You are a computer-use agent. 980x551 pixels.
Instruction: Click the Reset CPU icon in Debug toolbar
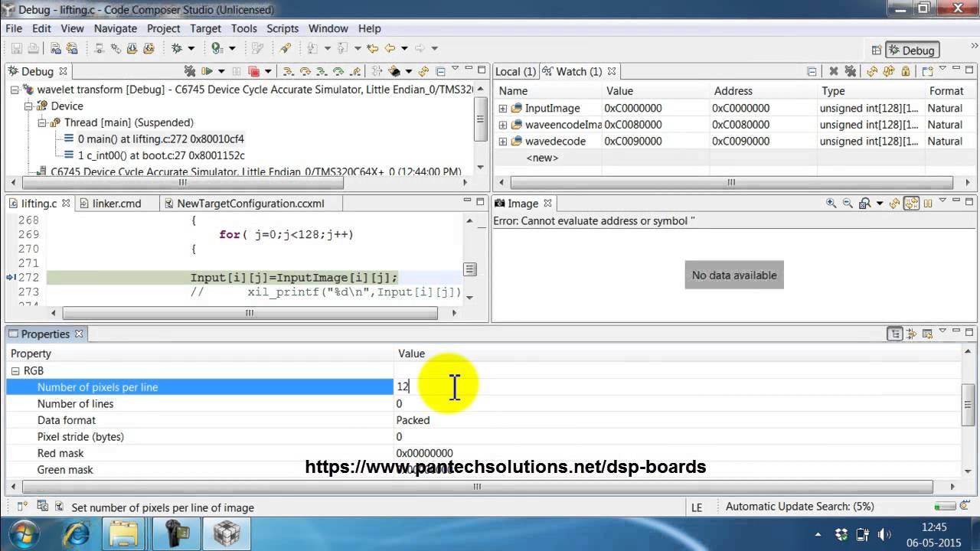394,71
